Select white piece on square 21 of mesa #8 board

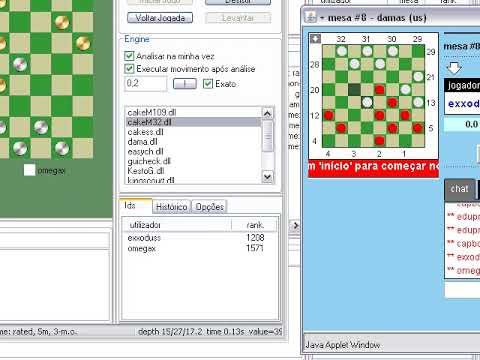pyautogui.click(x=418, y=77)
